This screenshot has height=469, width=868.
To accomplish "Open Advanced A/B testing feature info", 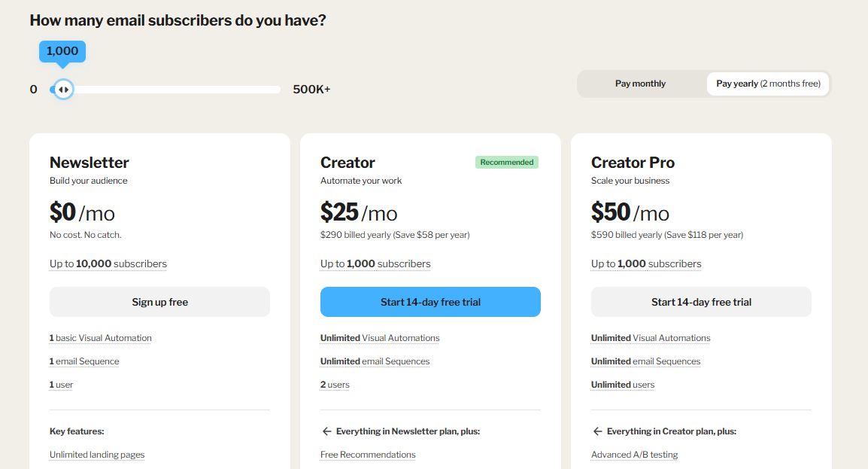I will click(x=634, y=455).
